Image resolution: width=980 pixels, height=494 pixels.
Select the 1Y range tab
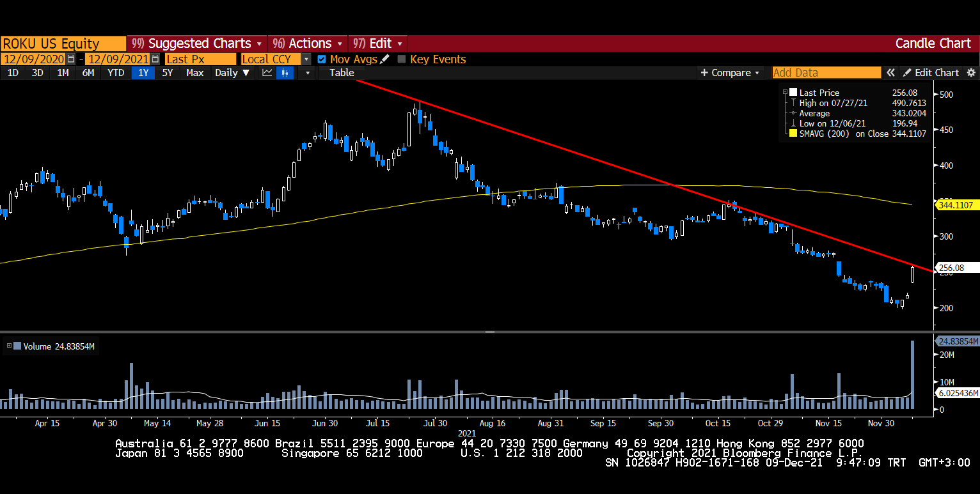[x=143, y=73]
